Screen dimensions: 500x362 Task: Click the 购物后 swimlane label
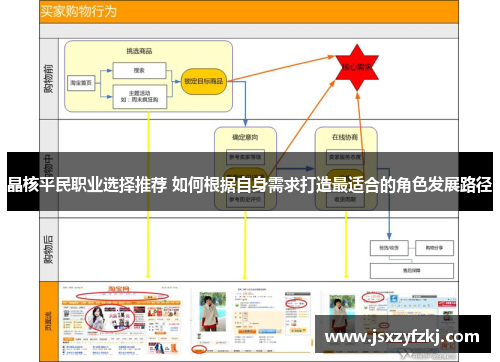tap(49, 249)
